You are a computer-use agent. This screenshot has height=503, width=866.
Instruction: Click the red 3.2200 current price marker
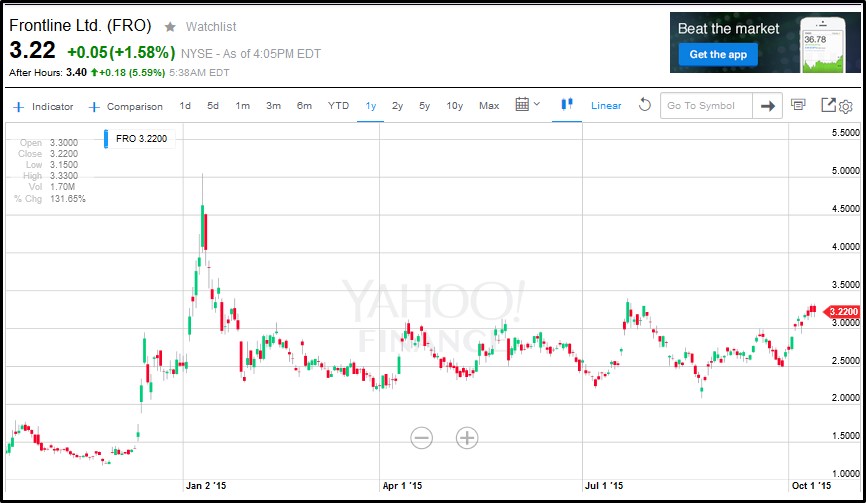click(842, 312)
